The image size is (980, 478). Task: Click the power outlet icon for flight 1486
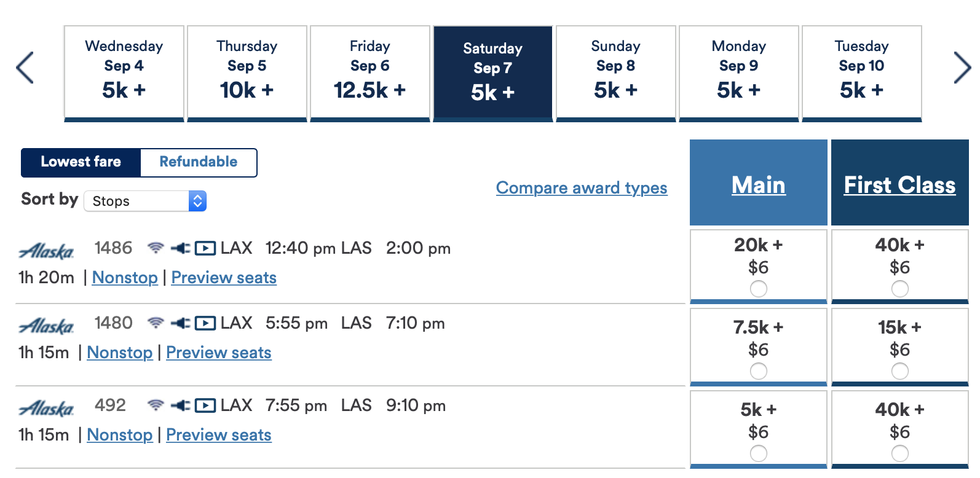[181, 248]
